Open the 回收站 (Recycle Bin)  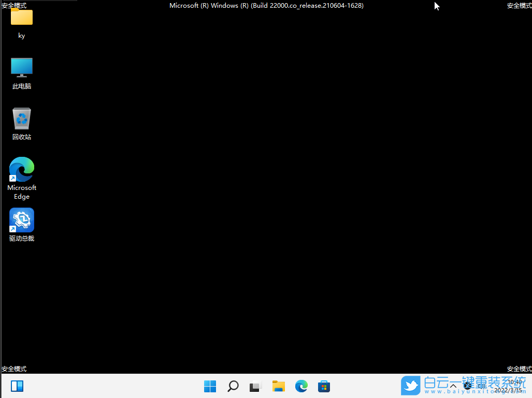(21, 118)
